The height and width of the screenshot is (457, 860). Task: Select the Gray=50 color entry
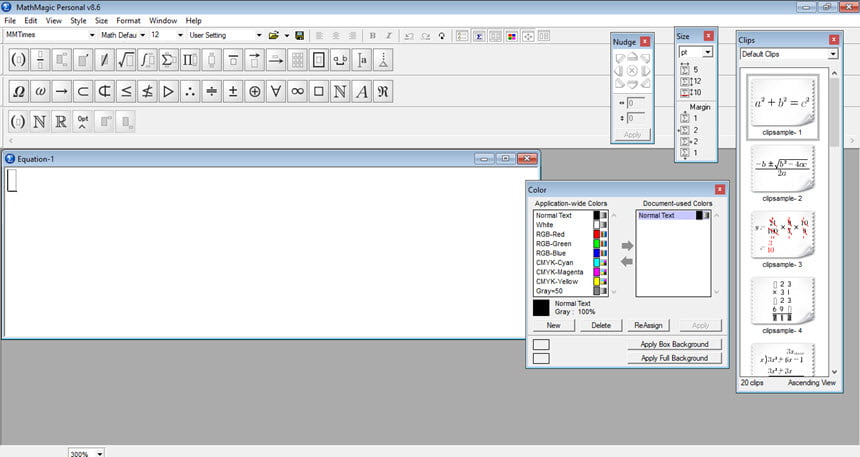[570, 291]
